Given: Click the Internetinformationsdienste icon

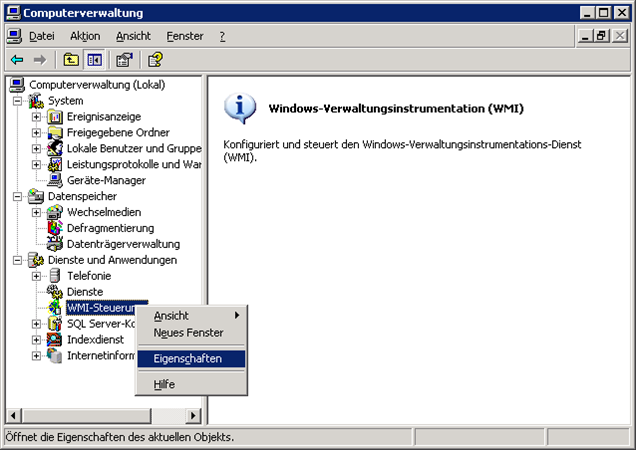Looking at the screenshot, I should pos(55,355).
